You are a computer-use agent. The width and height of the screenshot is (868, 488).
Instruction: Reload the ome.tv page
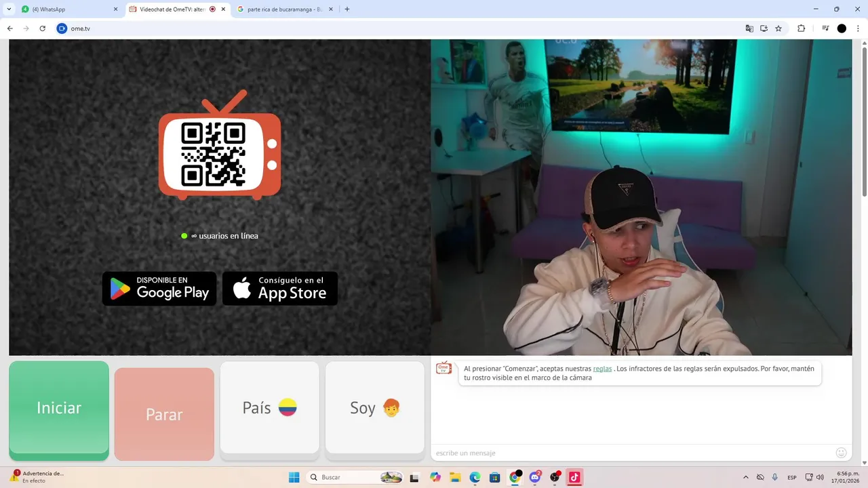pyautogui.click(x=43, y=28)
